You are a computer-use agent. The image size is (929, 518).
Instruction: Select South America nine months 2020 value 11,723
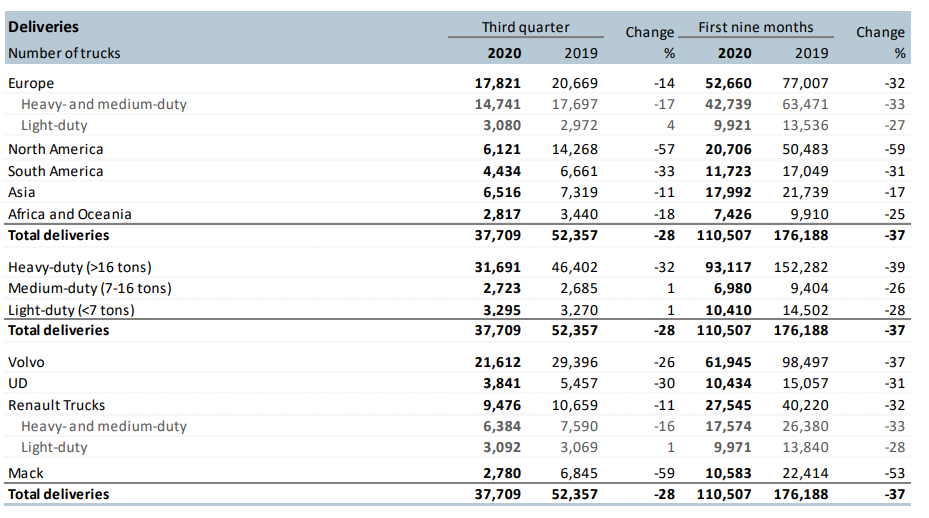point(728,171)
